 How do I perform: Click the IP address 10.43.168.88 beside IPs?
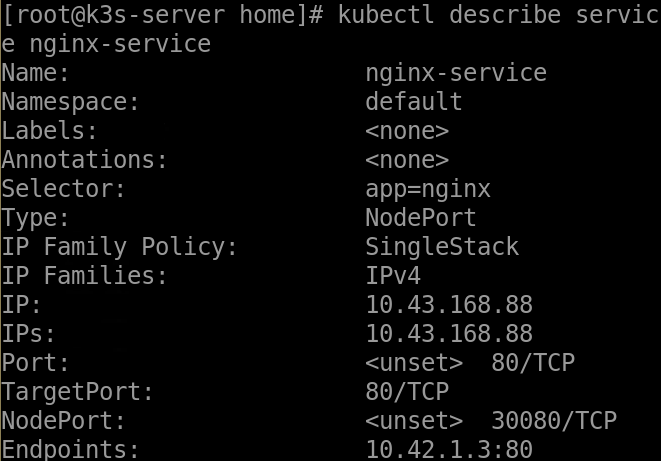click(x=448, y=334)
